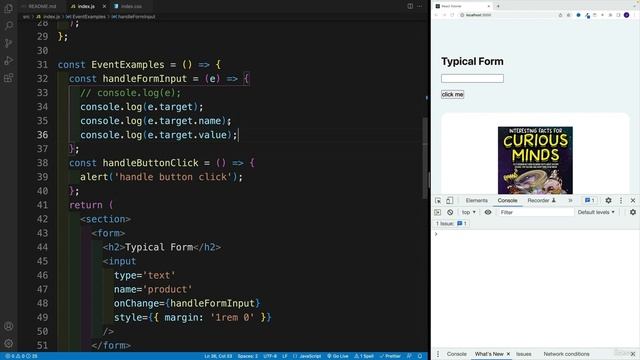Viewport: 640px width, 360px height.
Task: Click the browser back arrow
Action: click(436, 15)
